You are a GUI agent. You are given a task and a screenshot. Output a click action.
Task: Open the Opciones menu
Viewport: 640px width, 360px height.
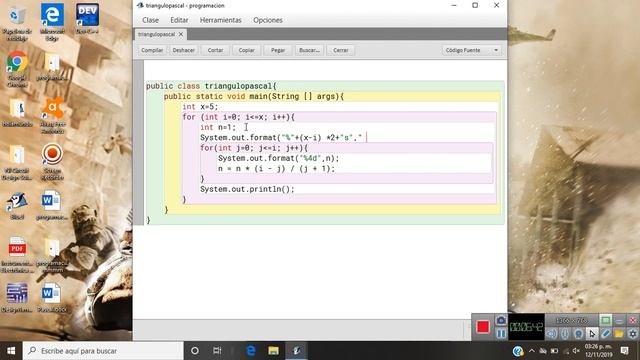(268, 20)
